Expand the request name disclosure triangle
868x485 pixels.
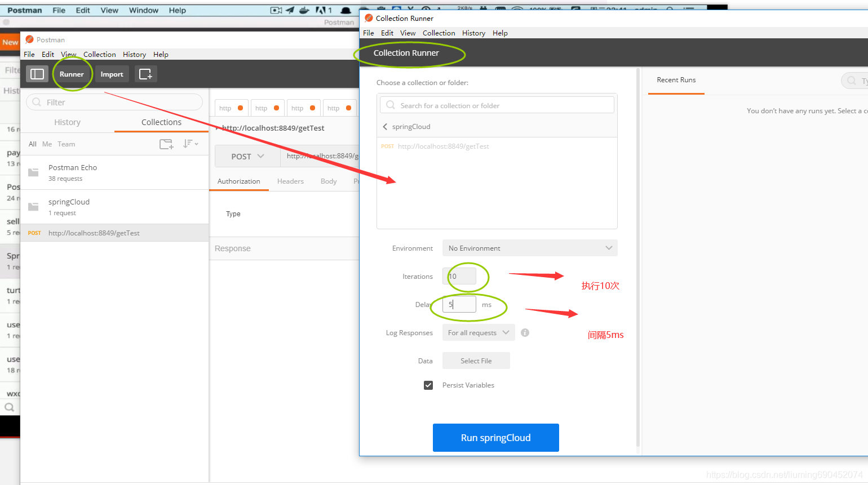click(218, 128)
